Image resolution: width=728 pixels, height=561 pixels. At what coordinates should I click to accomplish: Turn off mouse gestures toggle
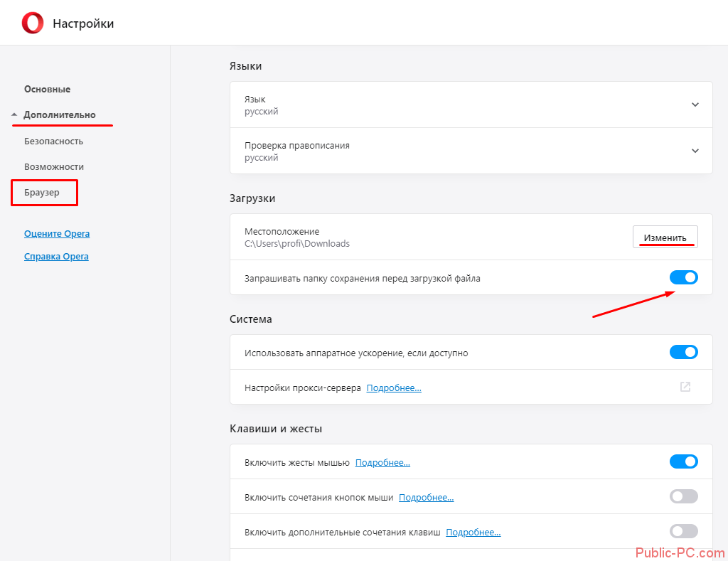click(683, 461)
